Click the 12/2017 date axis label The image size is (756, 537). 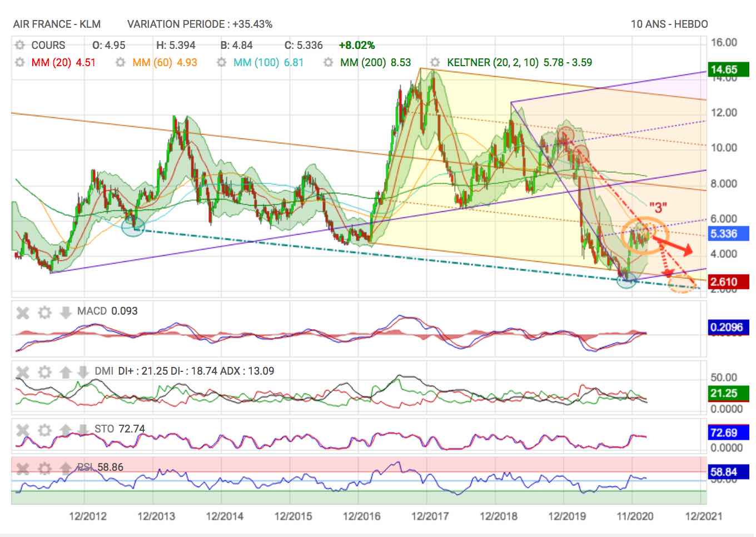[x=430, y=516]
